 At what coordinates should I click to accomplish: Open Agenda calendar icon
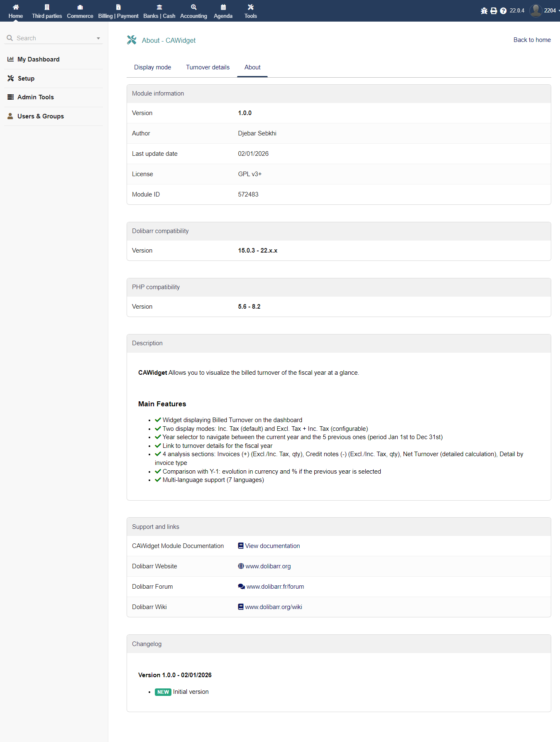tap(223, 7)
